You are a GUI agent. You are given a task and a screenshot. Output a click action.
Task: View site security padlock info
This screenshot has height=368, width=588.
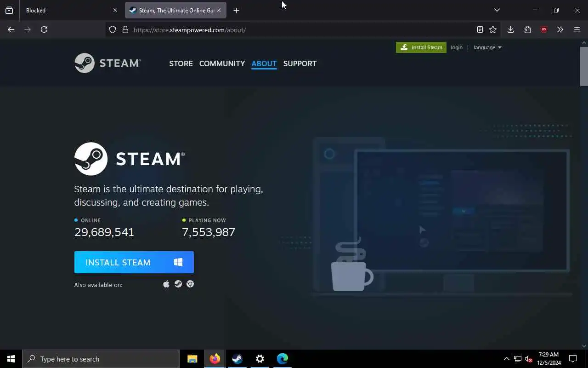tap(125, 30)
